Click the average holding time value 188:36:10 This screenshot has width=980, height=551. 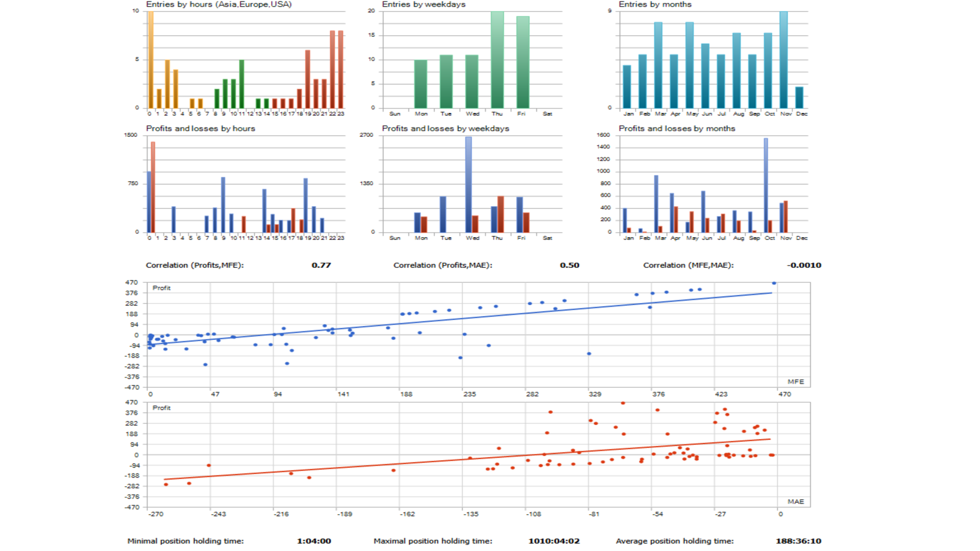[x=798, y=541]
